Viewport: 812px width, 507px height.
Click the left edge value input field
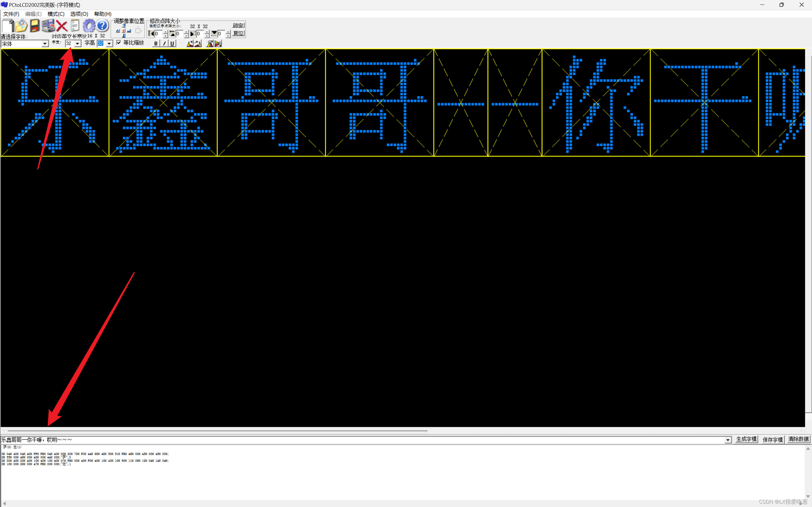point(159,34)
